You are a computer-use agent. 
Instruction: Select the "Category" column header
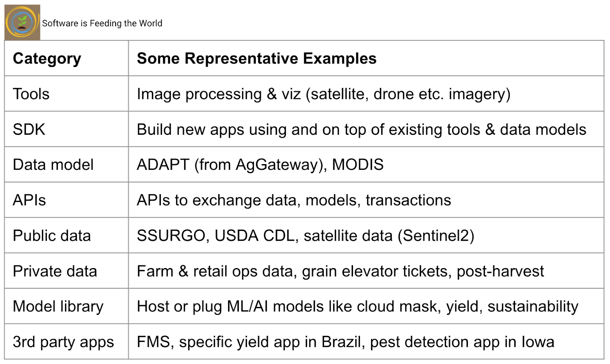tap(47, 59)
